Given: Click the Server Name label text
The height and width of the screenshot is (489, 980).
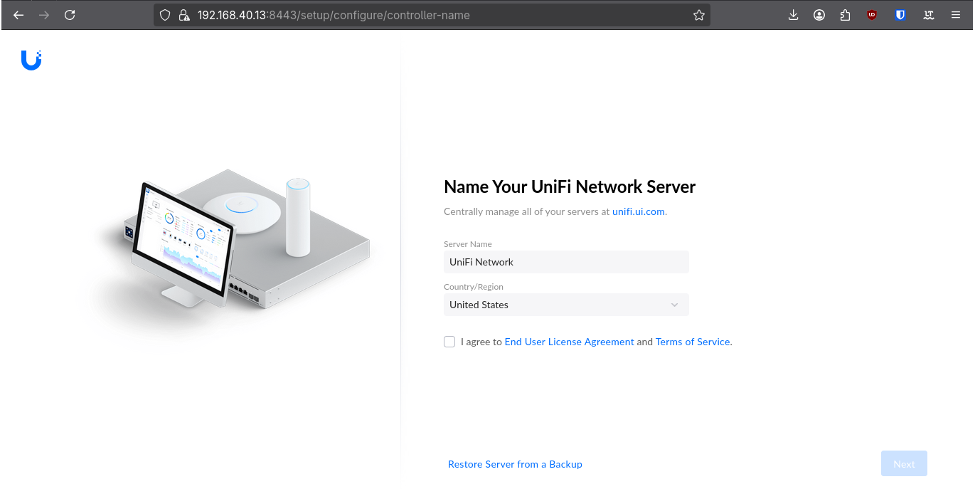Looking at the screenshot, I should click(x=468, y=244).
